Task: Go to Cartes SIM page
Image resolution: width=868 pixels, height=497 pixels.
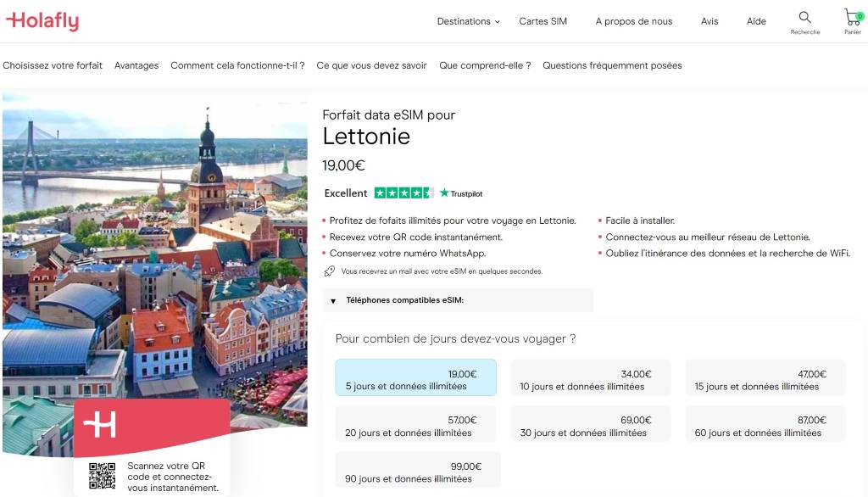Action: (542, 21)
